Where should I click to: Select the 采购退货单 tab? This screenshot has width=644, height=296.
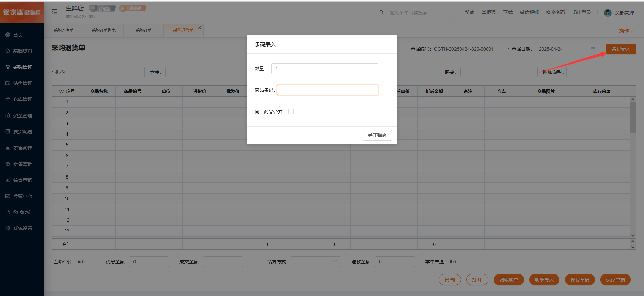[183, 30]
